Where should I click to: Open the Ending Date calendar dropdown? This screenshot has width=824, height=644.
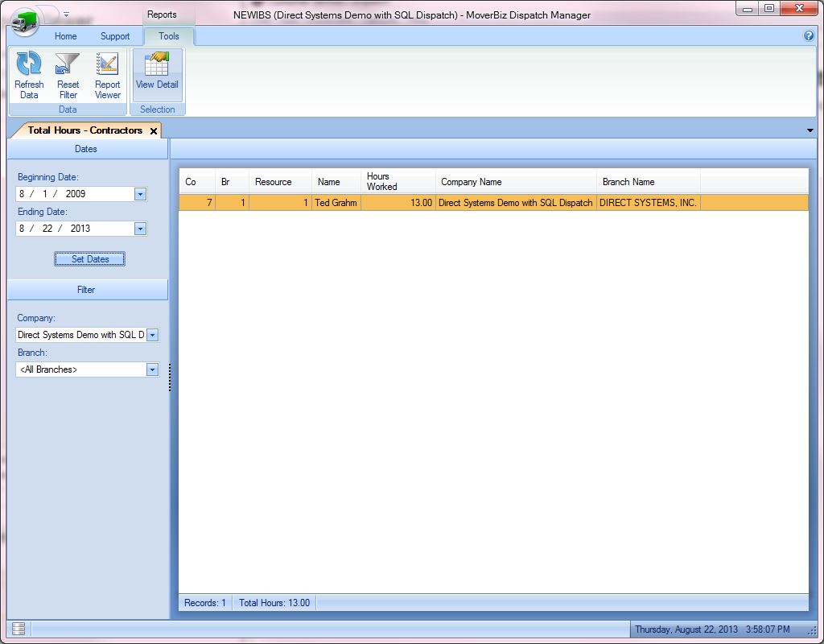point(140,229)
